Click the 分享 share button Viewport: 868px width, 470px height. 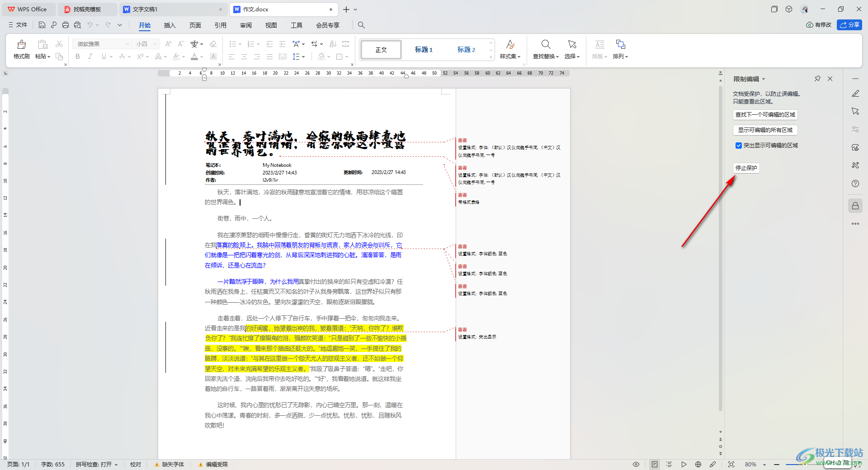(849, 25)
